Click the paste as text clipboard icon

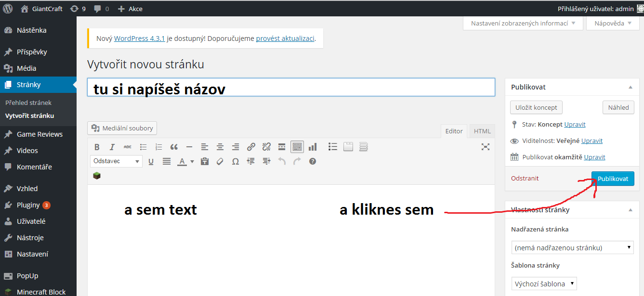pyautogui.click(x=205, y=161)
